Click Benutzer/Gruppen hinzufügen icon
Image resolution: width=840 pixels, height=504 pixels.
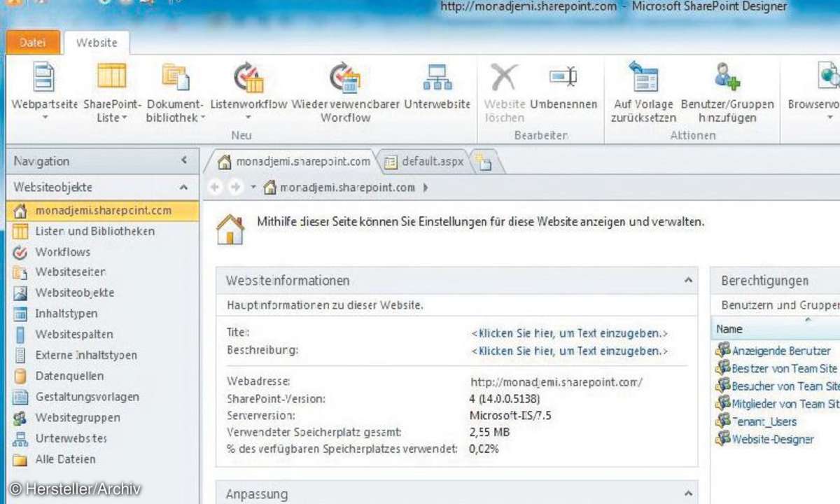pyautogui.click(x=727, y=77)
